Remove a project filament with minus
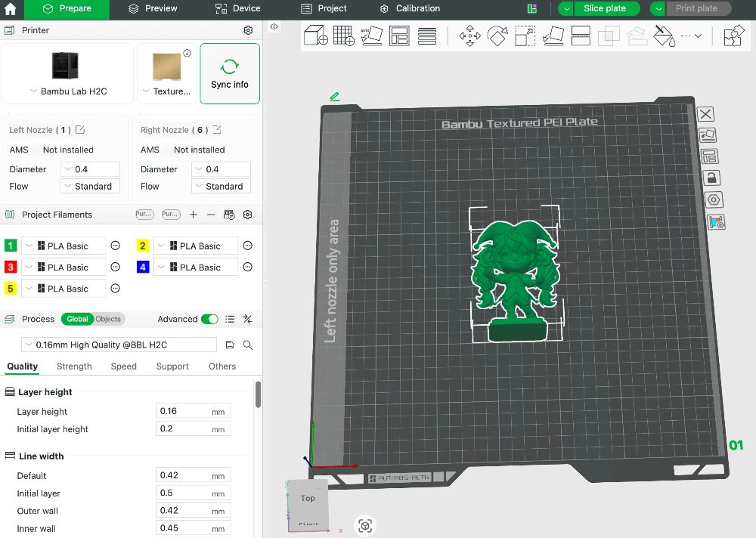Screen dimensions: 756x538 pyautogui.click(x=211, y=215)
